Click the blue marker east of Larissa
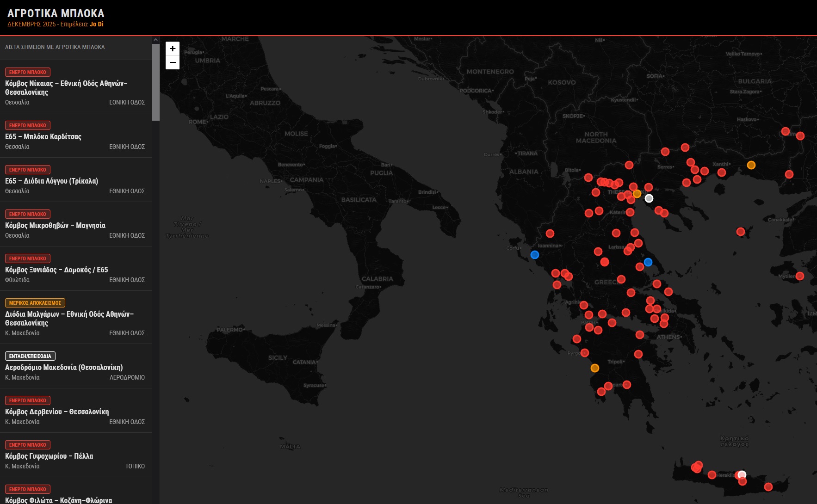The image size is (817, 504). click(648, 262)
